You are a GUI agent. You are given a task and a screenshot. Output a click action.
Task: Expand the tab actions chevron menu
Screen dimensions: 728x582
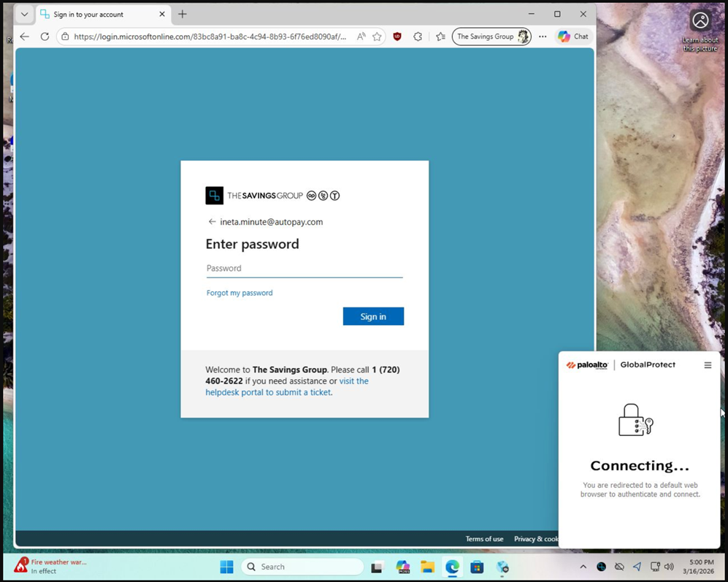[24, 15]
